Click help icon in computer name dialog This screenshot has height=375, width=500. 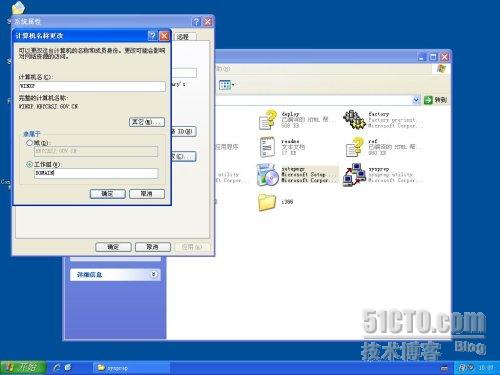152,36
